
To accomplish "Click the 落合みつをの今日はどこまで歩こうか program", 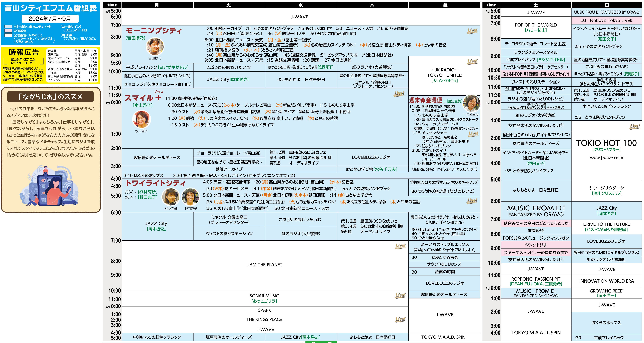I will pos(536,223).
